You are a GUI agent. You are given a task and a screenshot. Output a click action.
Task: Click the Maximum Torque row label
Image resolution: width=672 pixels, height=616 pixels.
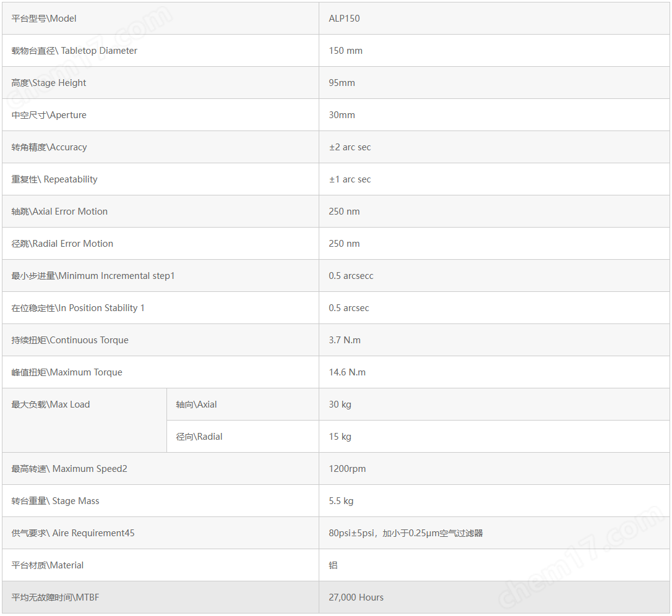(x=161, y=372)
